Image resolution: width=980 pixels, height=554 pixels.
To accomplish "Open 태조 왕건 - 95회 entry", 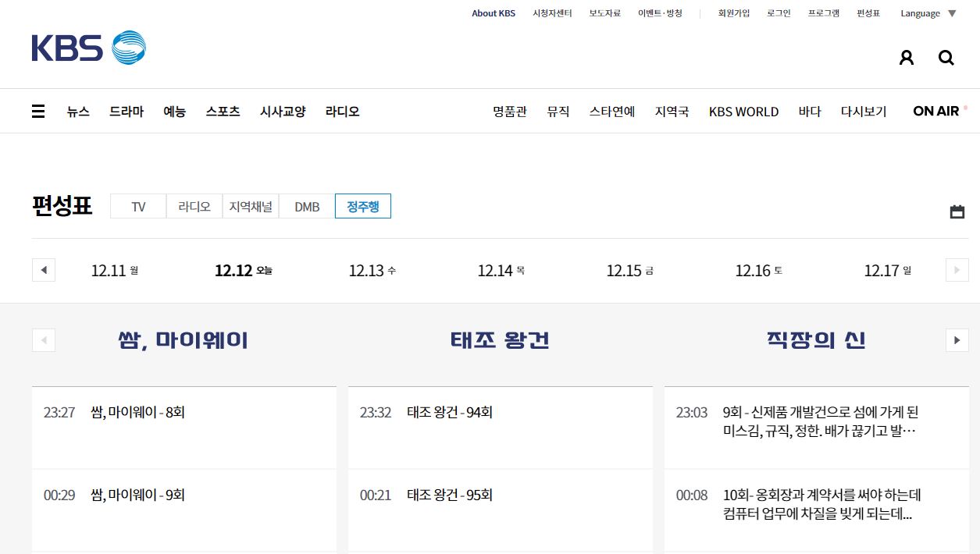I will [450, 495].
